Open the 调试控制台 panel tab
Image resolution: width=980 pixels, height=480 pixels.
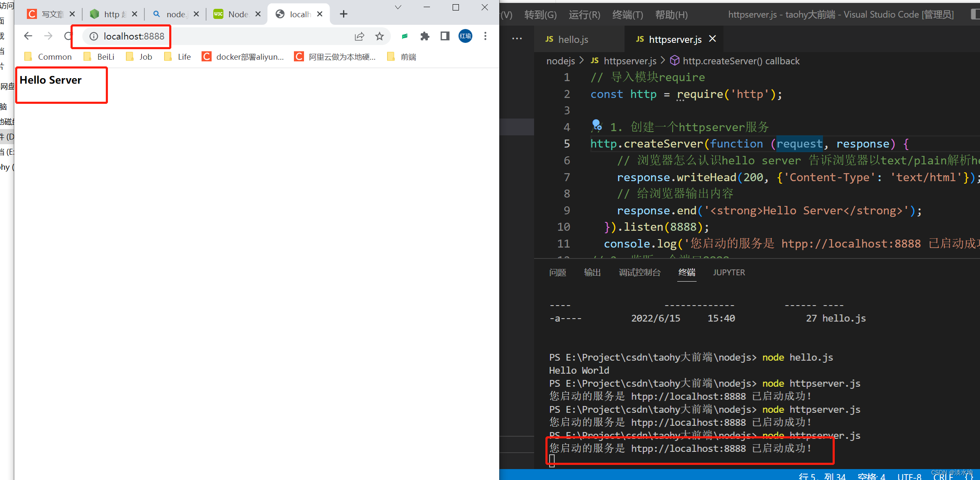pyautogui.click(x=640, y=272)
